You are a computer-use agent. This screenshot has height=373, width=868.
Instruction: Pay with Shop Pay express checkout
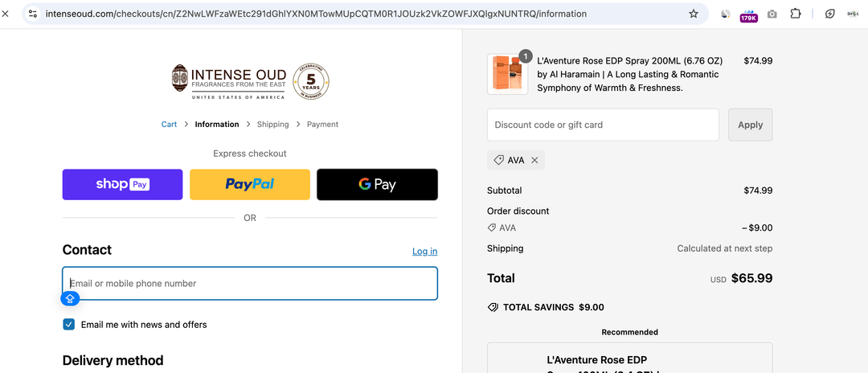(x=122, y=184)
